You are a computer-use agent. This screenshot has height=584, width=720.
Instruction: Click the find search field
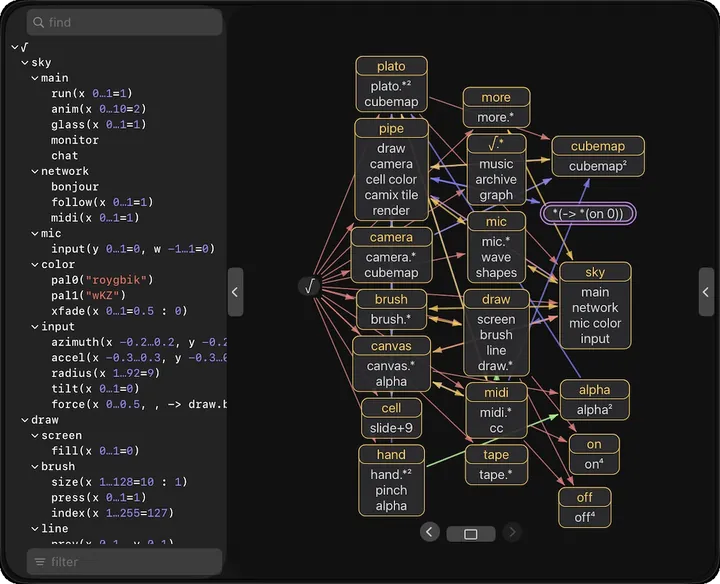click(124, 22)
